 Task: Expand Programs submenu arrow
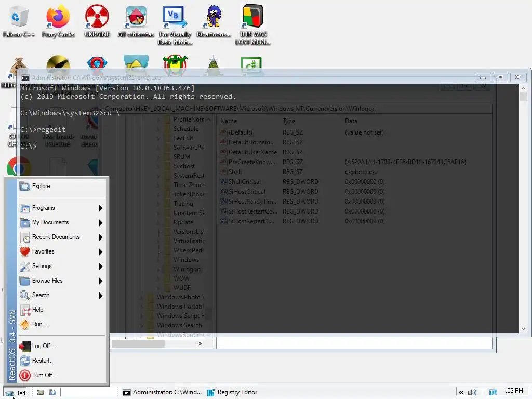100,208
